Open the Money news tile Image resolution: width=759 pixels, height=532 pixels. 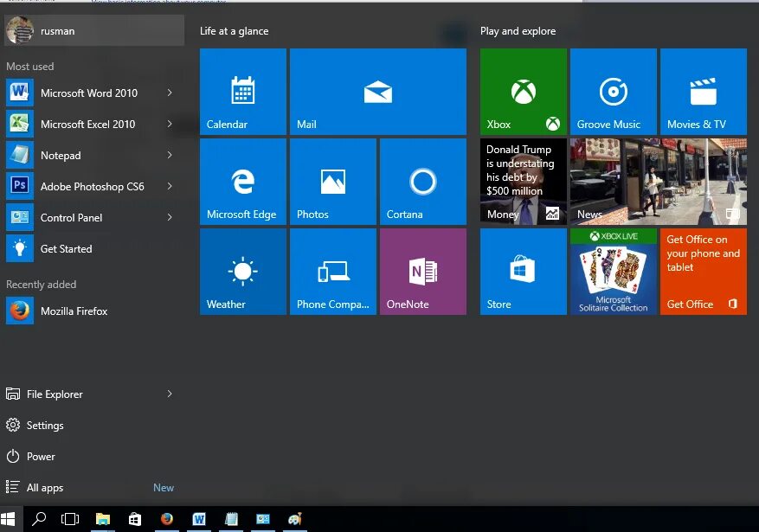[524, 182]
